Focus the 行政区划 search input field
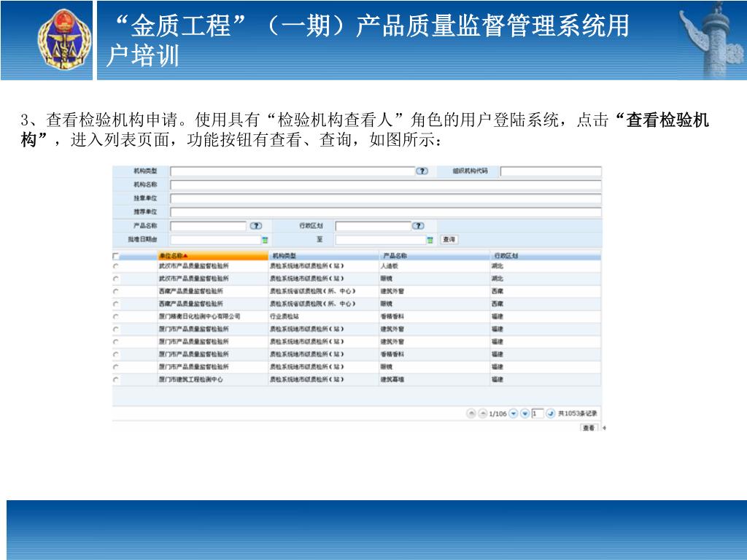This screenshot has width=747, height=560. tap(373, 226)
